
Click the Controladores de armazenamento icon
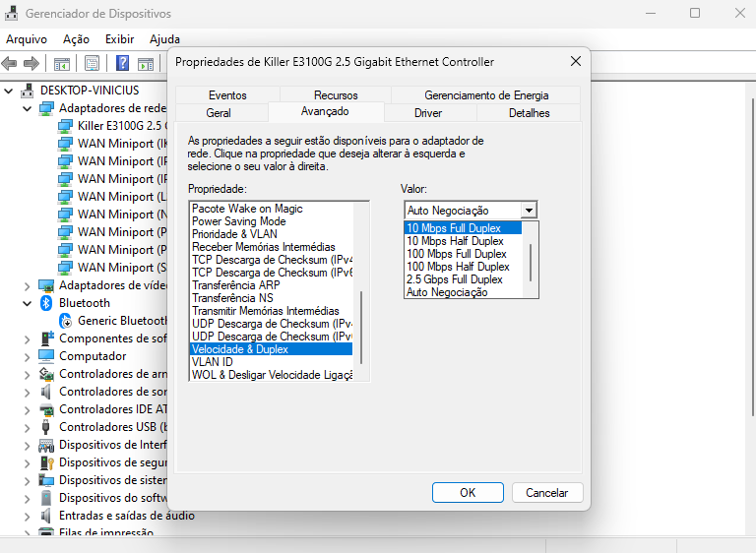46,374
